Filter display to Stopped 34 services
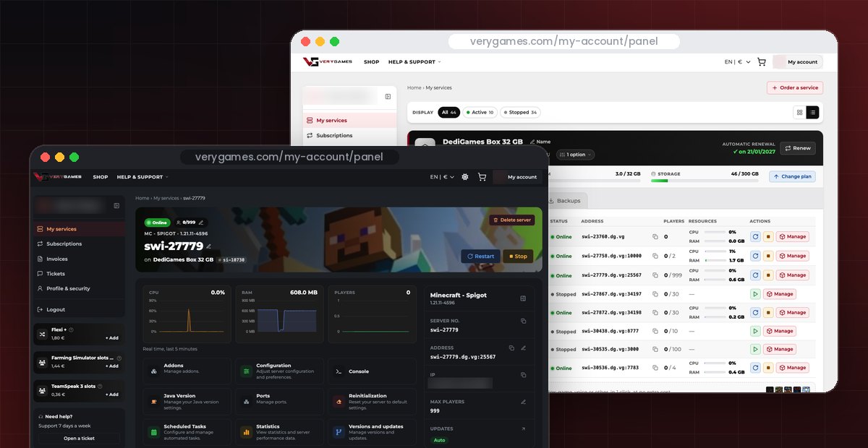Screen dimensions: 868x448 click(520, 112)
